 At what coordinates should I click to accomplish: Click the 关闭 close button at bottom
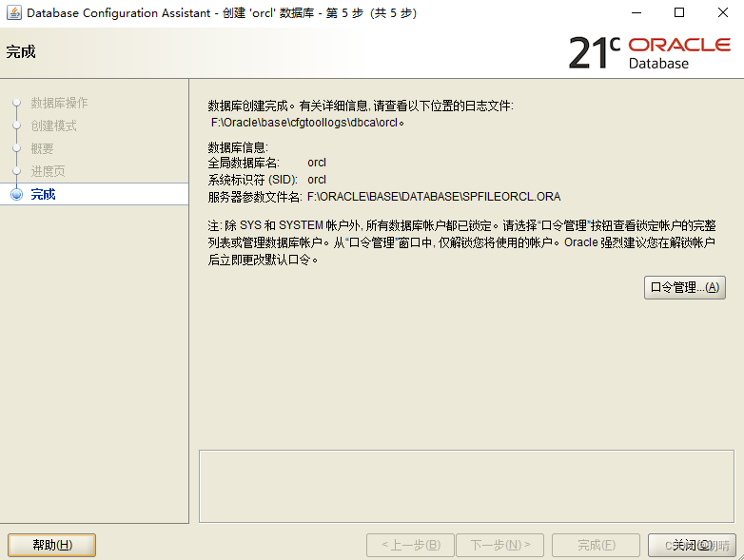(x=692, y=546)
